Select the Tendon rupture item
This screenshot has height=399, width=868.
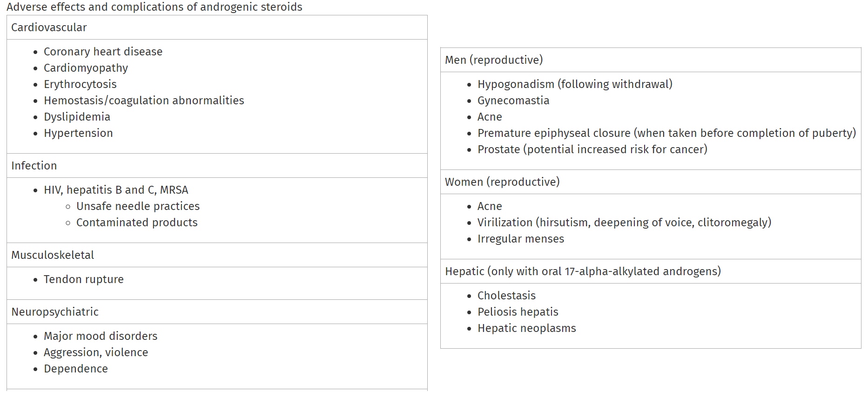point(84,279)
